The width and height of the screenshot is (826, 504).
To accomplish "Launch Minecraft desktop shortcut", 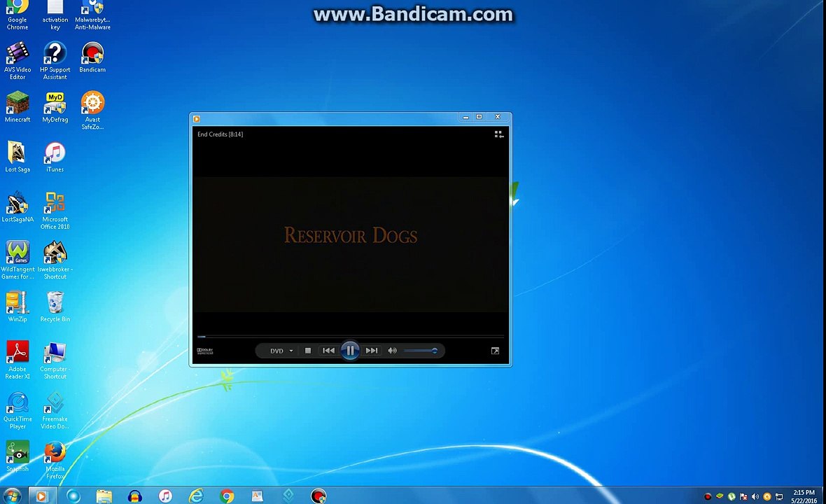I will [17, 107].
